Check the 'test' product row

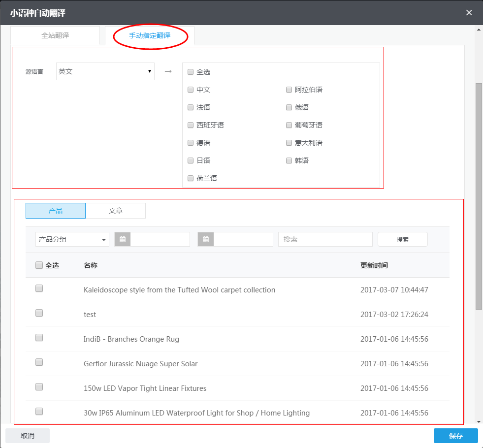[x=39, y=313]
